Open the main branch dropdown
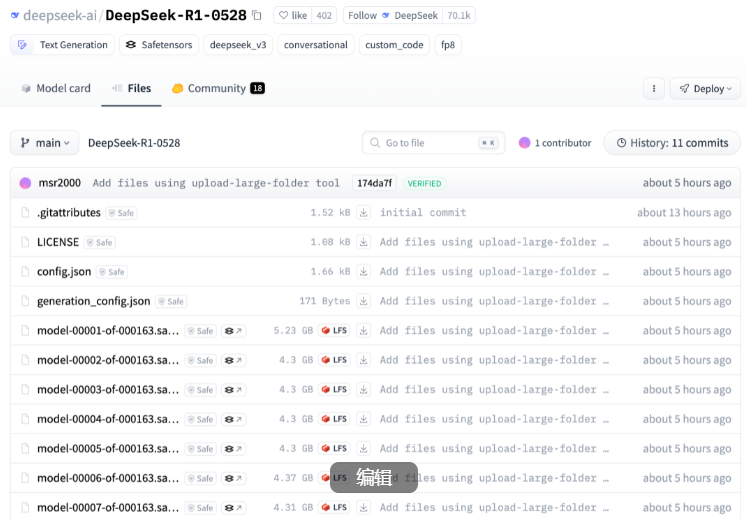Image resolution: width=746 pixels, height=519 pixels. point(45,143)
